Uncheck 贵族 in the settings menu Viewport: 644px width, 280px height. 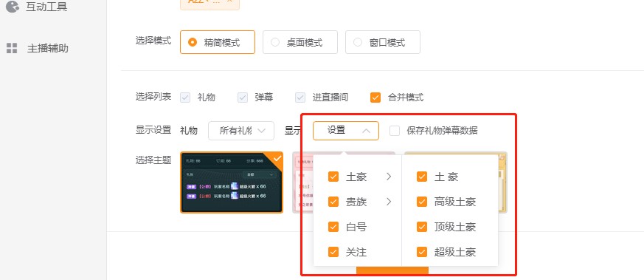333,202
